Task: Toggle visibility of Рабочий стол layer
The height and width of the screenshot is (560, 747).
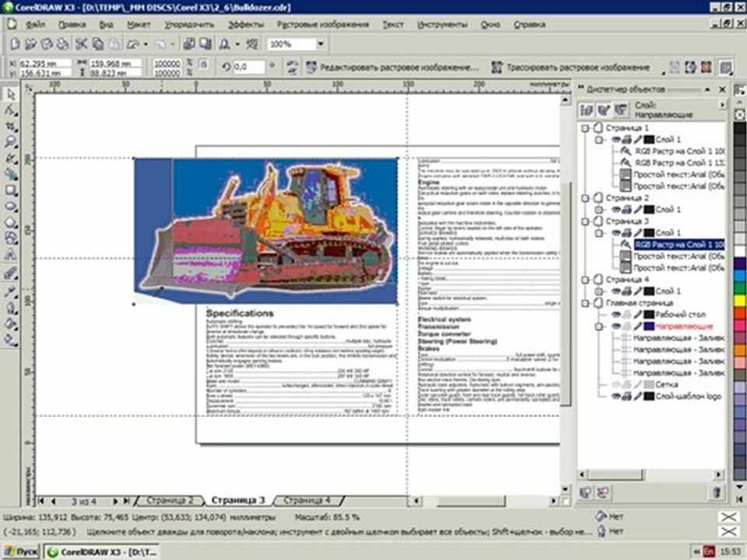Action: [x=615, y=314]
